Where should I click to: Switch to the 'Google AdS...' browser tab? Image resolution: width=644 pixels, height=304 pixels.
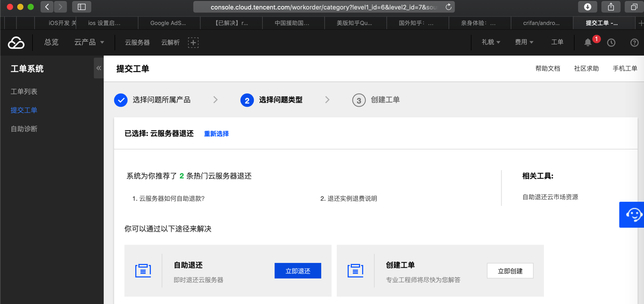(169, 23)
